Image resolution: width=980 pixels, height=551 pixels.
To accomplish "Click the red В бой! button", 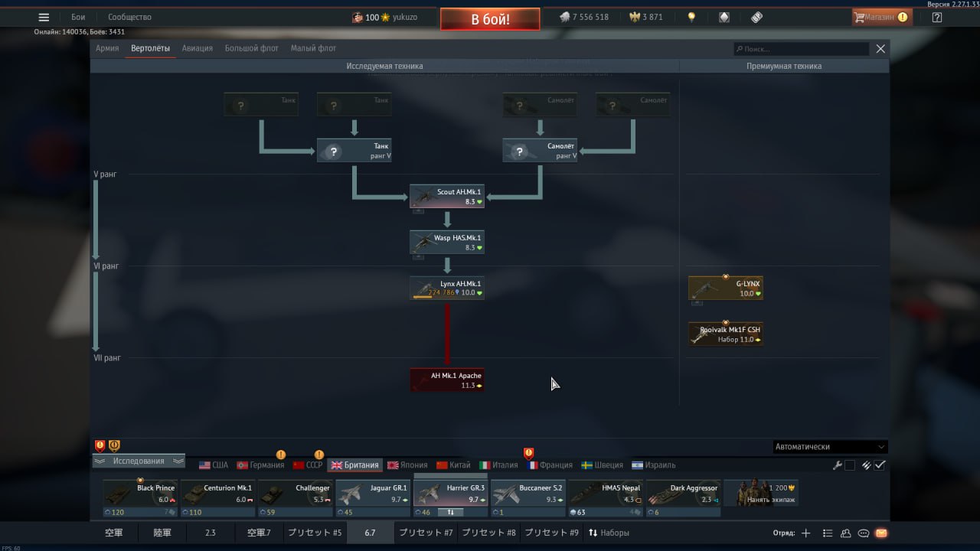I will click(x=490, y=19).
